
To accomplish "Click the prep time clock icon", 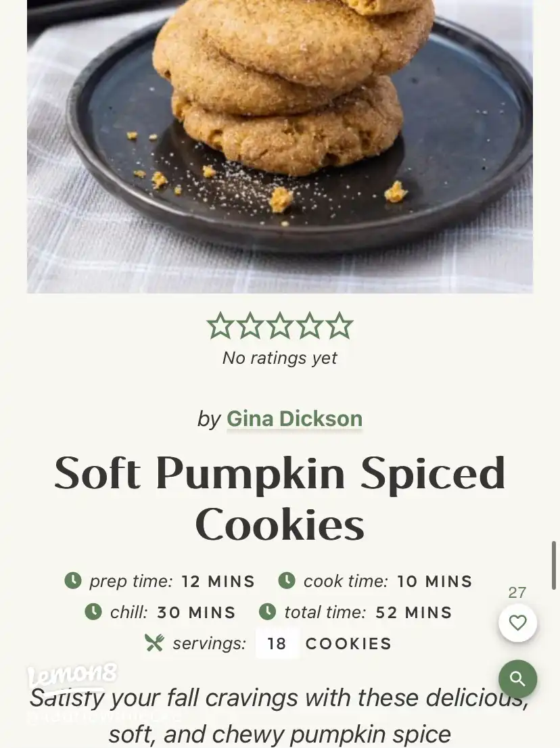I will pyautogui.click(x=73, y=580).
